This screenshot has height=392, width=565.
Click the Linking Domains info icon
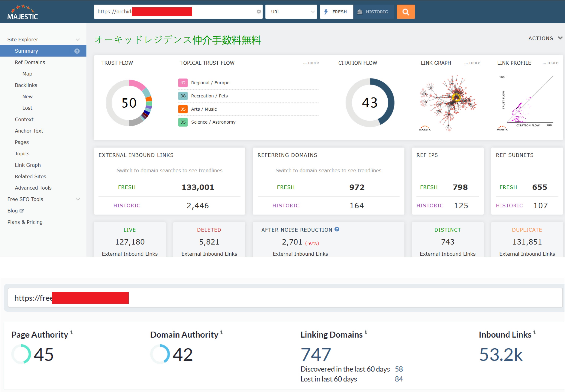pyautogui.click(x=366, y=331)
